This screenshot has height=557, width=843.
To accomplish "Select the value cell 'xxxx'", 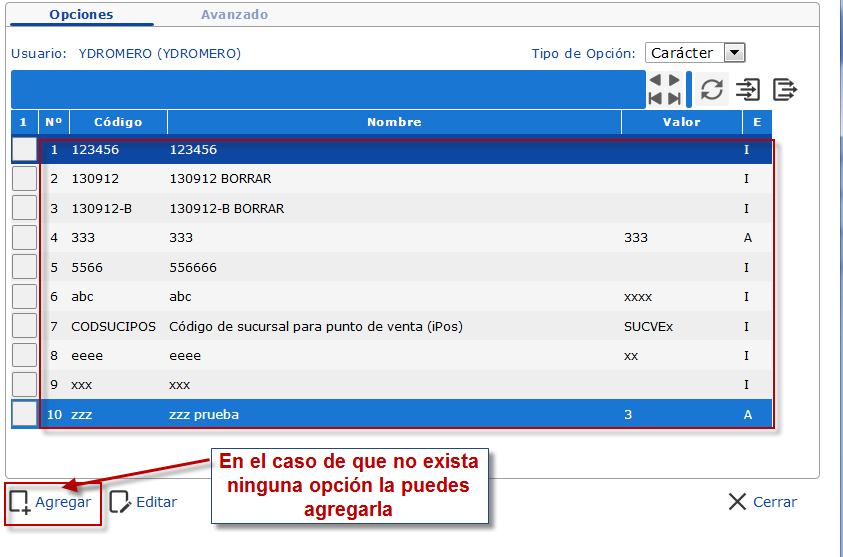I will click(638, 297).
